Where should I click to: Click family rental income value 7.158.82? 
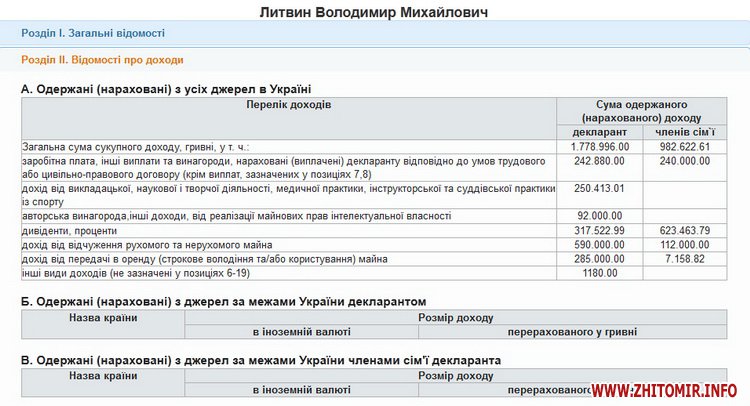click(684, 259)
